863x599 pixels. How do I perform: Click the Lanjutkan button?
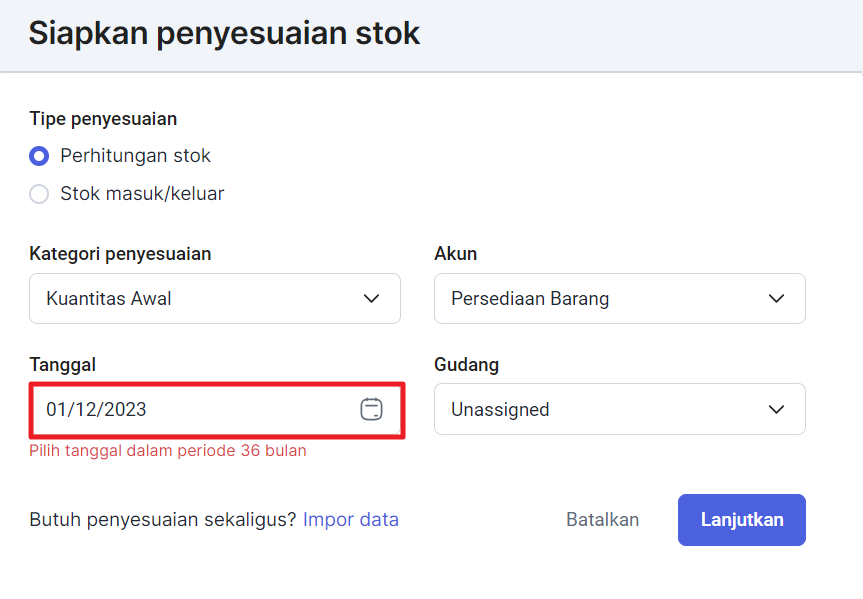[x=742, y=520]
